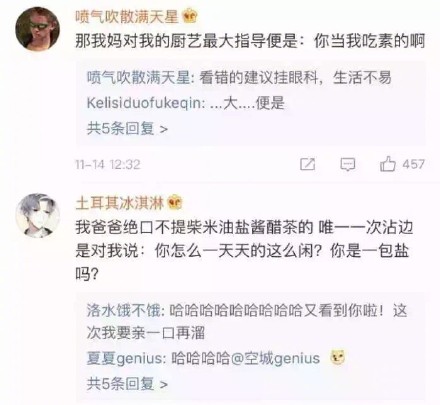Like the comment with 457 likes

(388, 164)
